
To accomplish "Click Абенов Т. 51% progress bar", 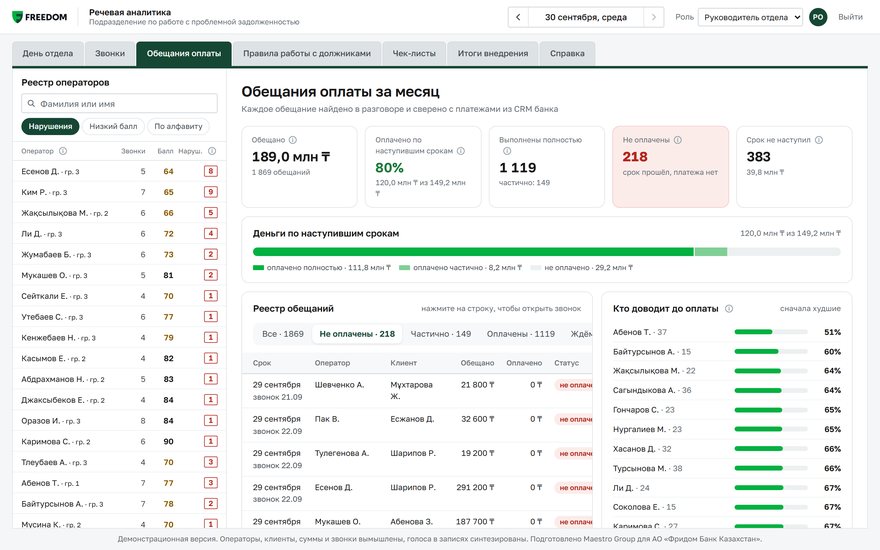I will (771, 332).
